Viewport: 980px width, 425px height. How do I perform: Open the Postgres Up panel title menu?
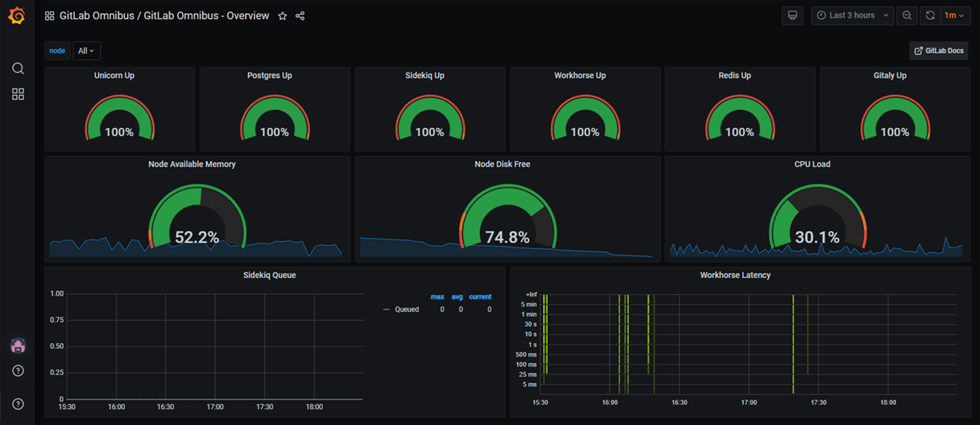(x=269, y=76)
